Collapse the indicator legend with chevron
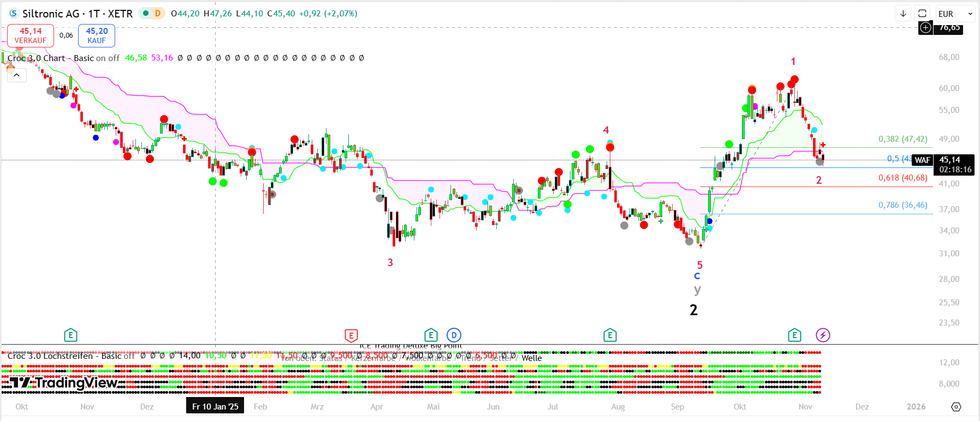Image resolution: width=980 pixels, height=421 pixels. 17,75
